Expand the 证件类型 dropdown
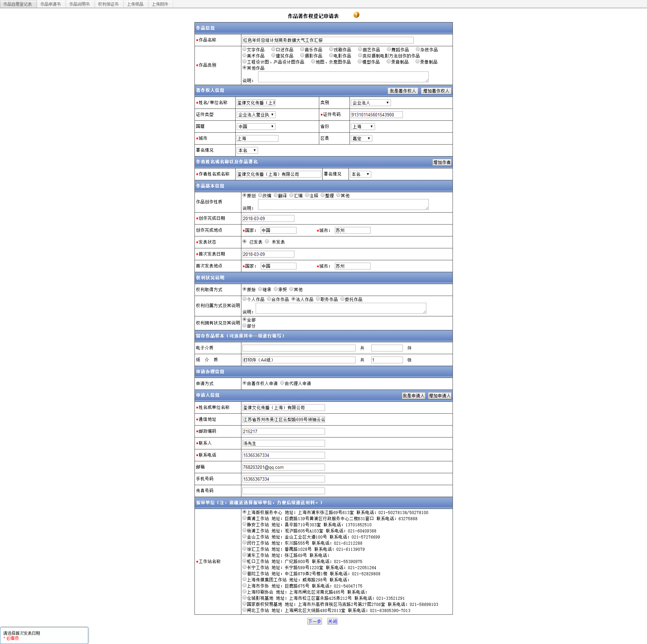The image size is (647, 644). coord(256,115)
